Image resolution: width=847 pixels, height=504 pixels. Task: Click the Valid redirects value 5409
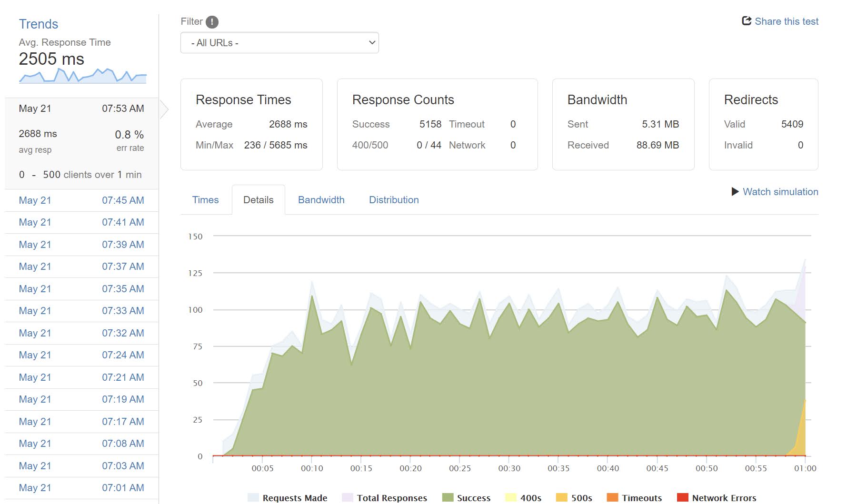tap(792, 124)
